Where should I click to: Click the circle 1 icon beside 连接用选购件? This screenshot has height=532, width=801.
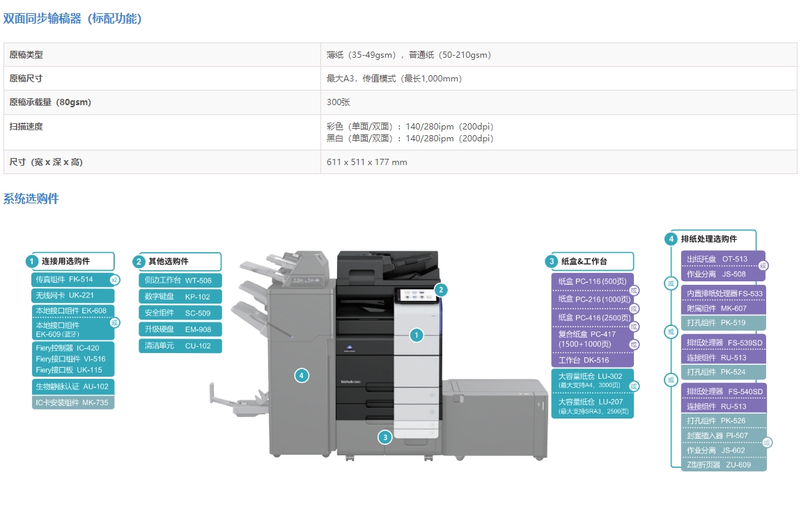31,261
